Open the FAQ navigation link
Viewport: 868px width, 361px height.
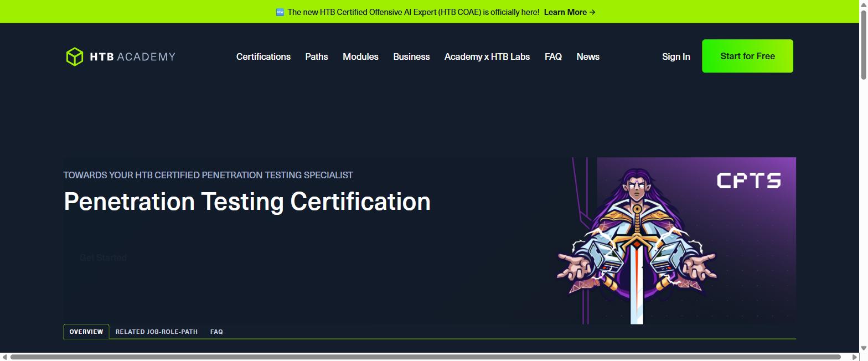point(553,56)
